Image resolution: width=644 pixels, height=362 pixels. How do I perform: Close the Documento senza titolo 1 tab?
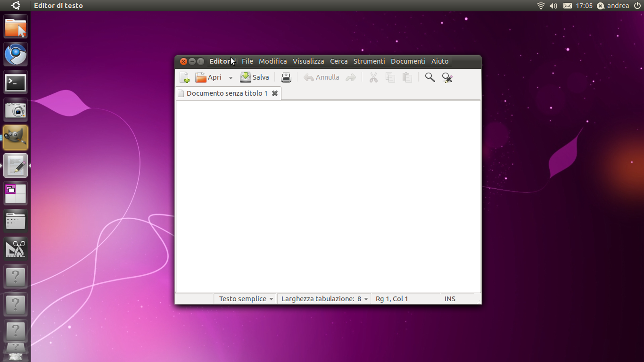coord(275,93)
